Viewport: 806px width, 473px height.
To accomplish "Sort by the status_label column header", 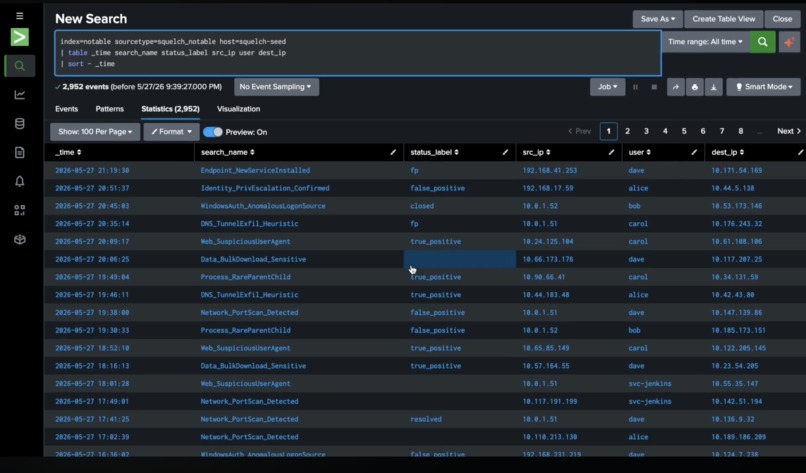I will point(434,152).
